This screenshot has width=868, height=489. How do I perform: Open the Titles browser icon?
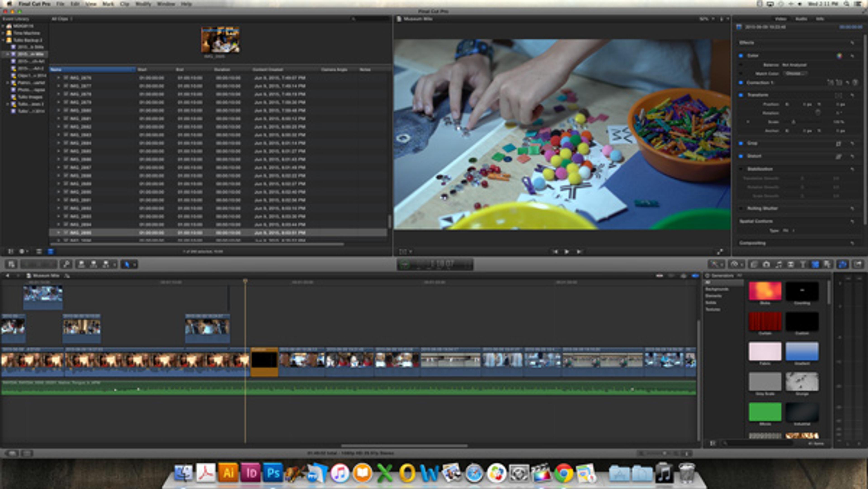click(803, 265)
